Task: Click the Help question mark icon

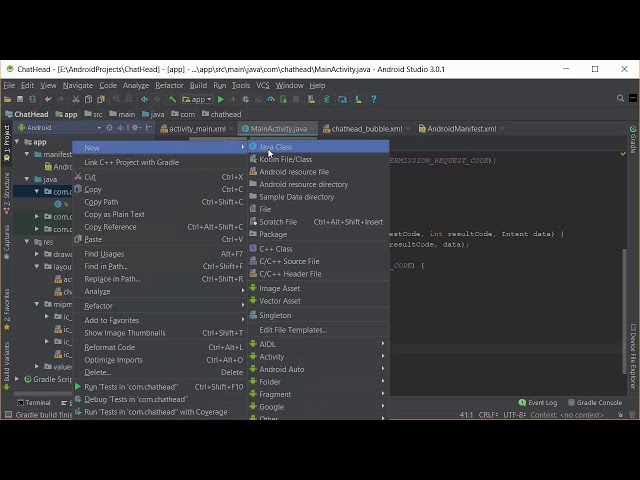Action: [373, 99]
